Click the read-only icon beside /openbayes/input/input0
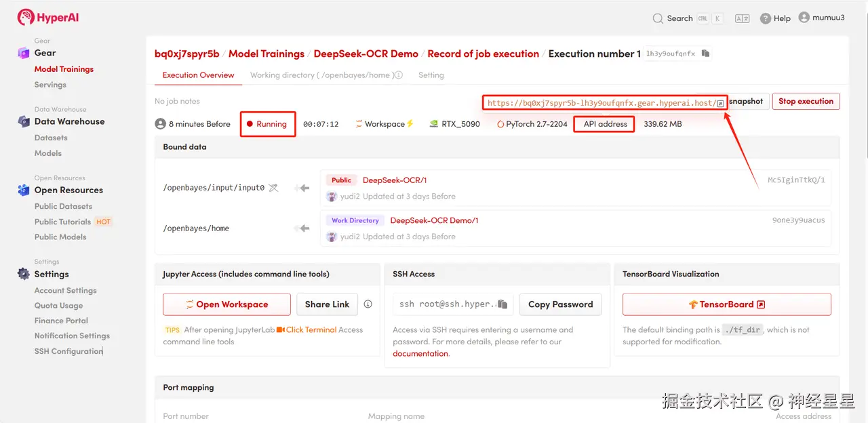The image size is (868, 423). pos(273,188)
